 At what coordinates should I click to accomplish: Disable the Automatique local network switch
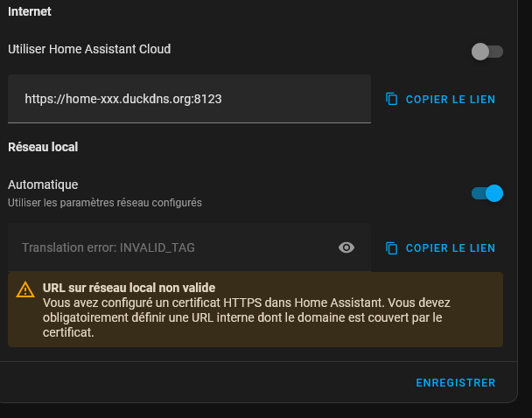point(487,193)
